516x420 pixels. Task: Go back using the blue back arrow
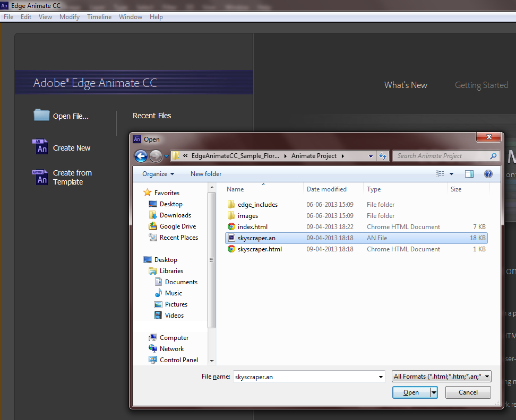(141, 156)
